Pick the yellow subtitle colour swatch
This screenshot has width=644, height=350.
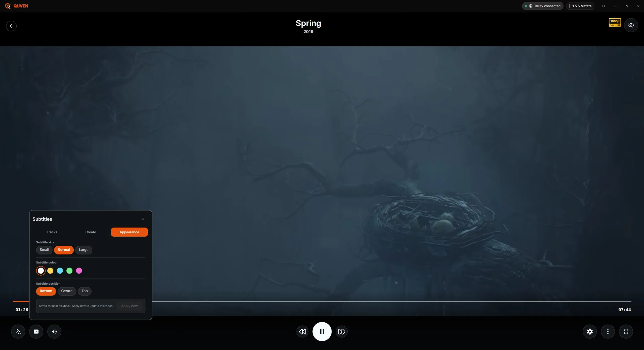[x=50, y=271]
